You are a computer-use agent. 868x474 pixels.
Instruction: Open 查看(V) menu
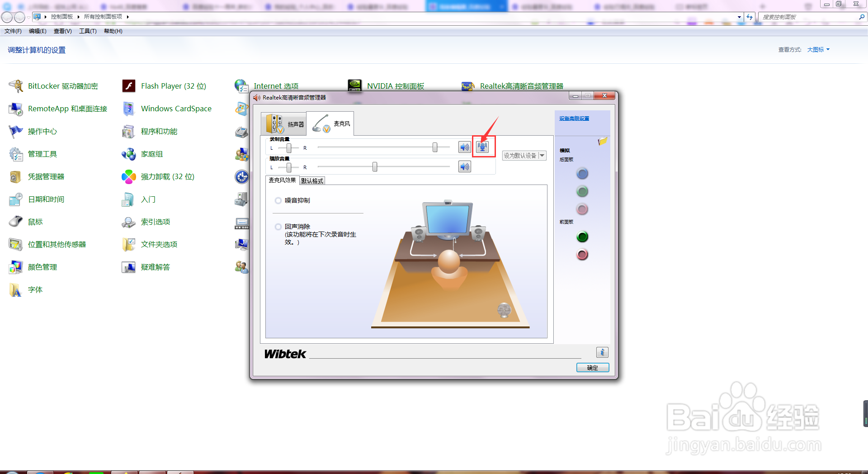[63, 31]
